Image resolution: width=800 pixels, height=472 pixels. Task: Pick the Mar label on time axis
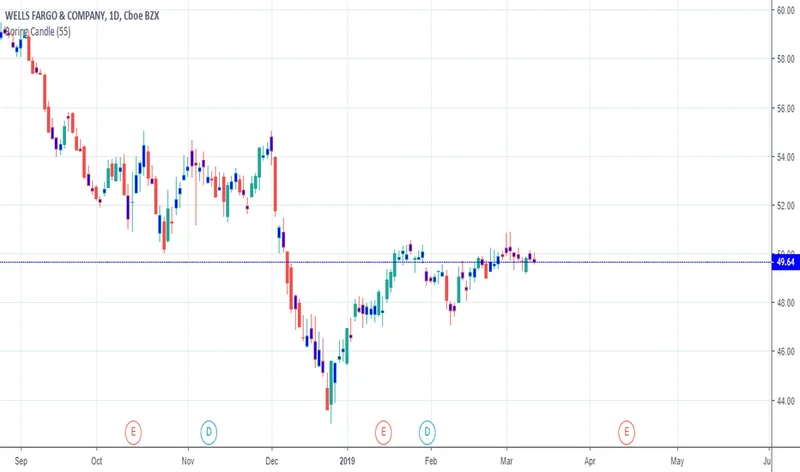click(506, 462)
